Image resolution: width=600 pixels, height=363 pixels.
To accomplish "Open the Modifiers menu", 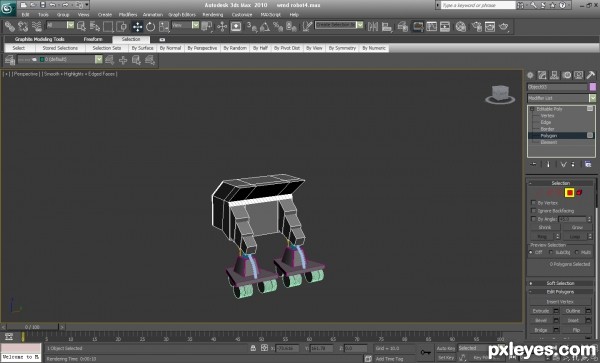I will 128,15.
